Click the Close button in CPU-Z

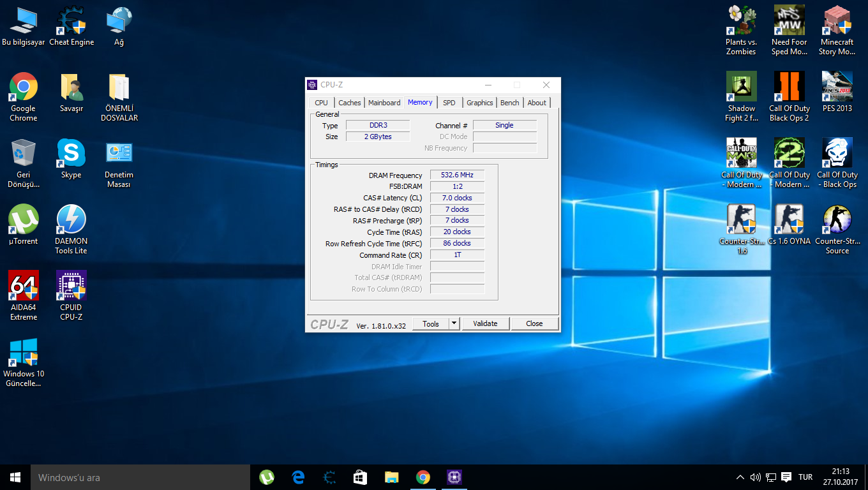click(x=534, y=323)
